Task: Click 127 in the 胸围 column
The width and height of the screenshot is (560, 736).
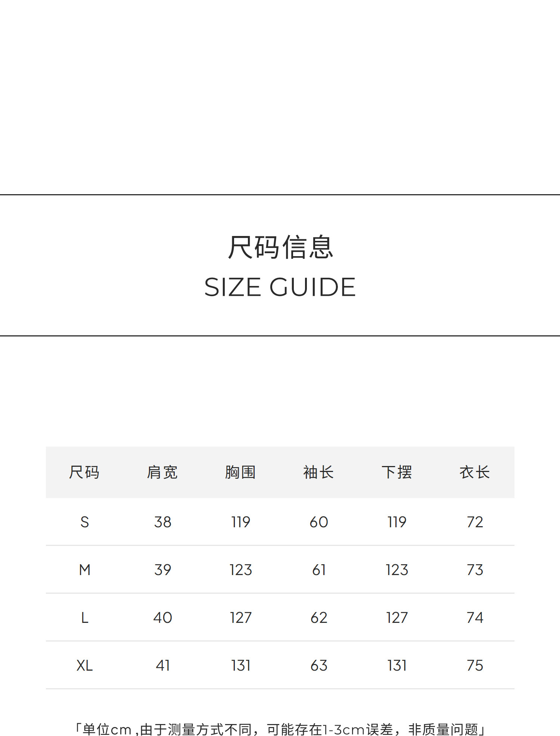Action: point(241,618)
